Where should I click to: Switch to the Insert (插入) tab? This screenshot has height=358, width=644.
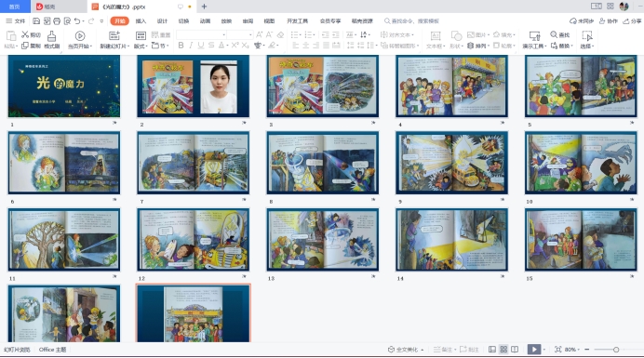coord(141,21)
